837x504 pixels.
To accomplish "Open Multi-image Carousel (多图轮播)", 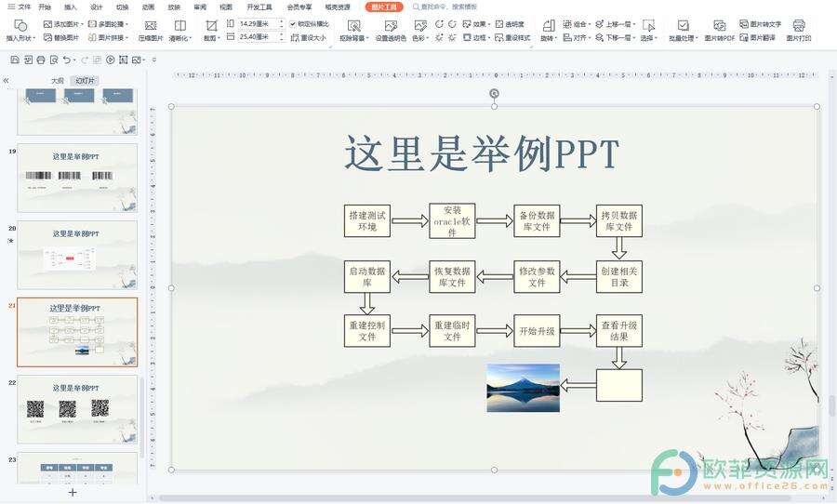I will tap(109, 24).
